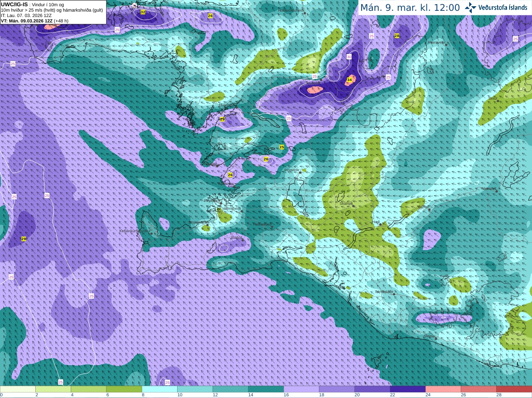The height and width of the screenshot is (398, 532).
Task: Click the 30 m/s gust contour label
Action: point(349,57)
